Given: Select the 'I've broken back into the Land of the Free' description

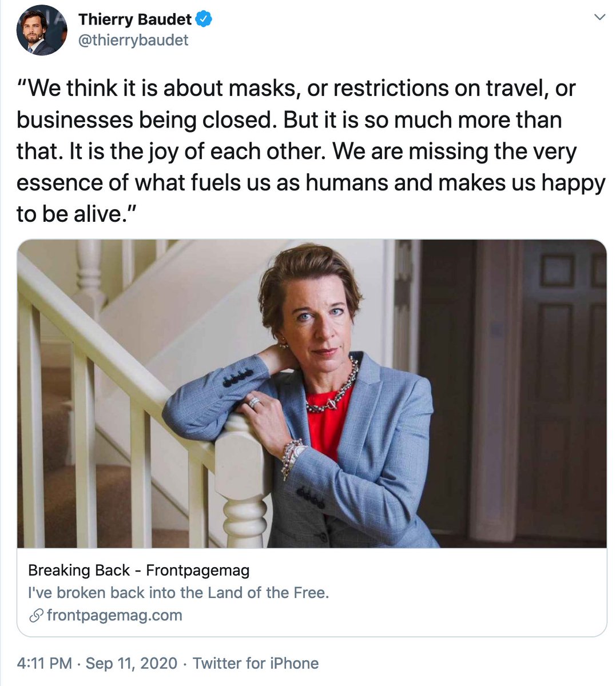Looking at the screenshot, I should pos(178,593).
